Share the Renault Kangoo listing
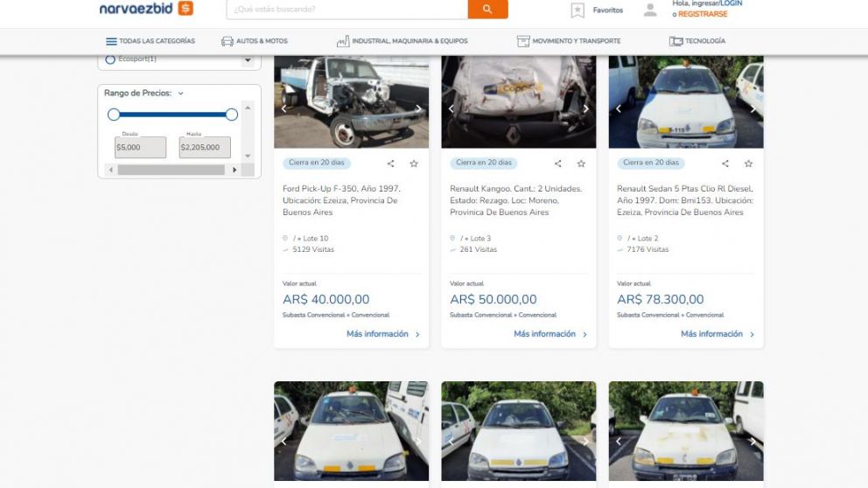 tap(558, 164)
